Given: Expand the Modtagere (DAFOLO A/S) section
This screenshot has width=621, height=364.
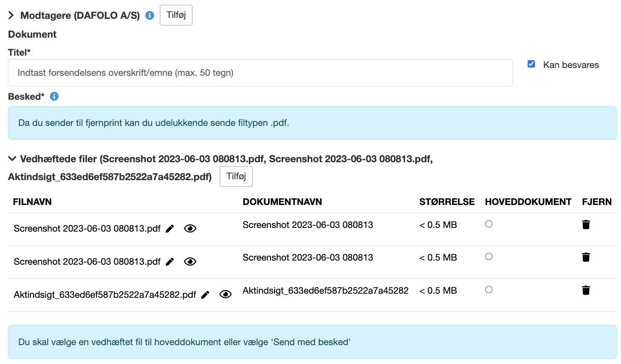Looking at the screenshot, I should [11, 16].
